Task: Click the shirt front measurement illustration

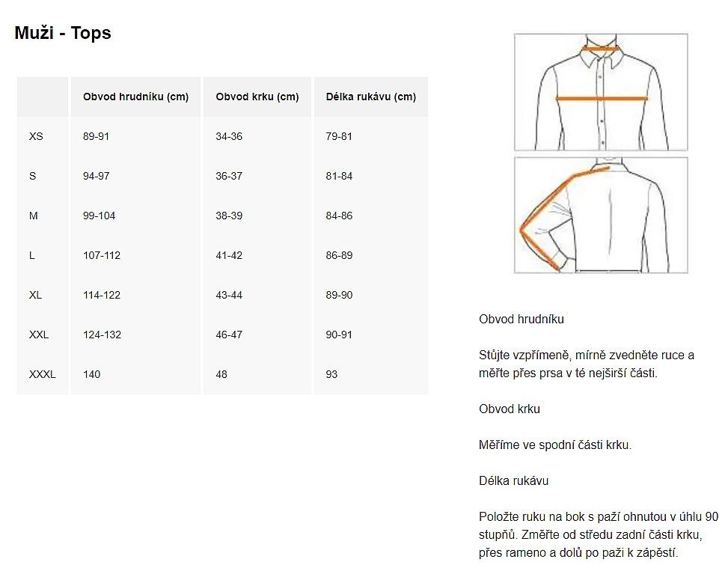Action: (601, 92)
